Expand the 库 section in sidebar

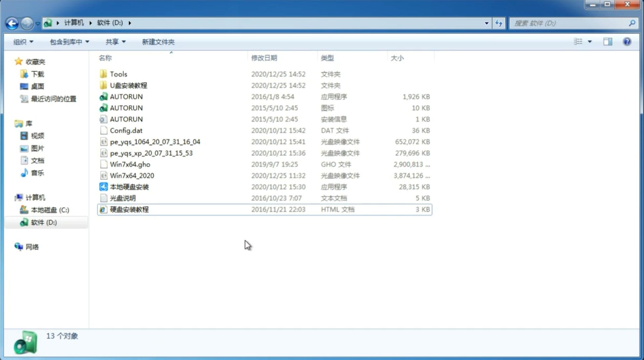pos(12,123)
